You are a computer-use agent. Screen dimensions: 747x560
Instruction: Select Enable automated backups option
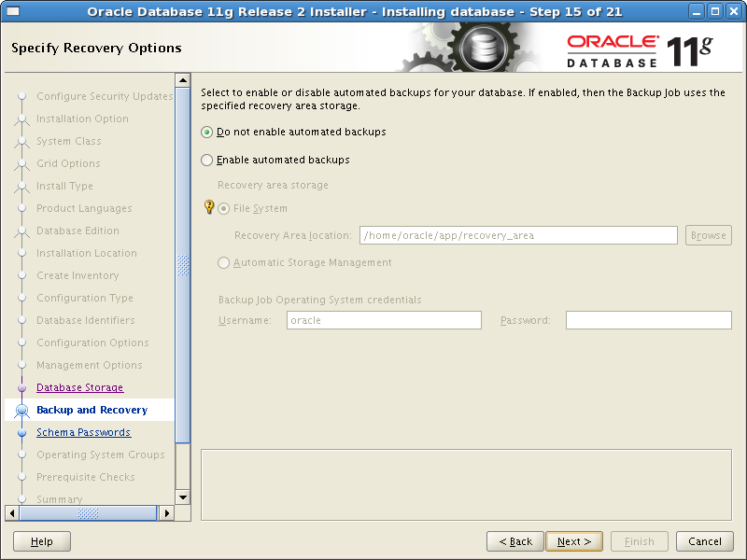(206, 160)
